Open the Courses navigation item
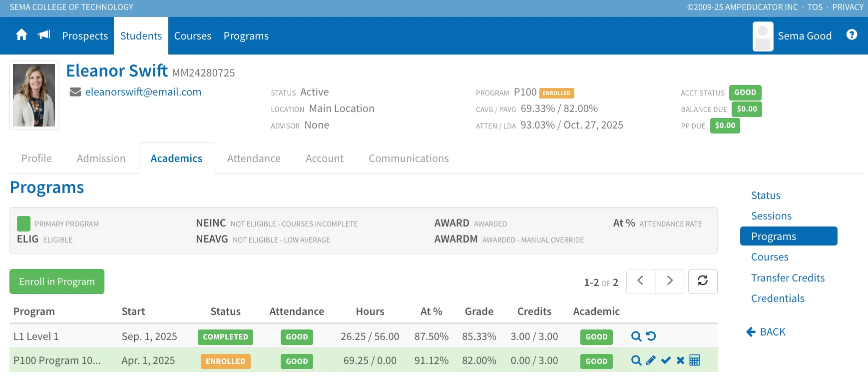868x382 pixels. pos(193,36)
